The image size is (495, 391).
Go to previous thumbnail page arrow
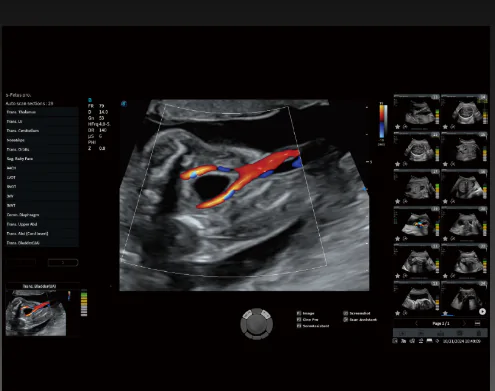pos(417,323)
